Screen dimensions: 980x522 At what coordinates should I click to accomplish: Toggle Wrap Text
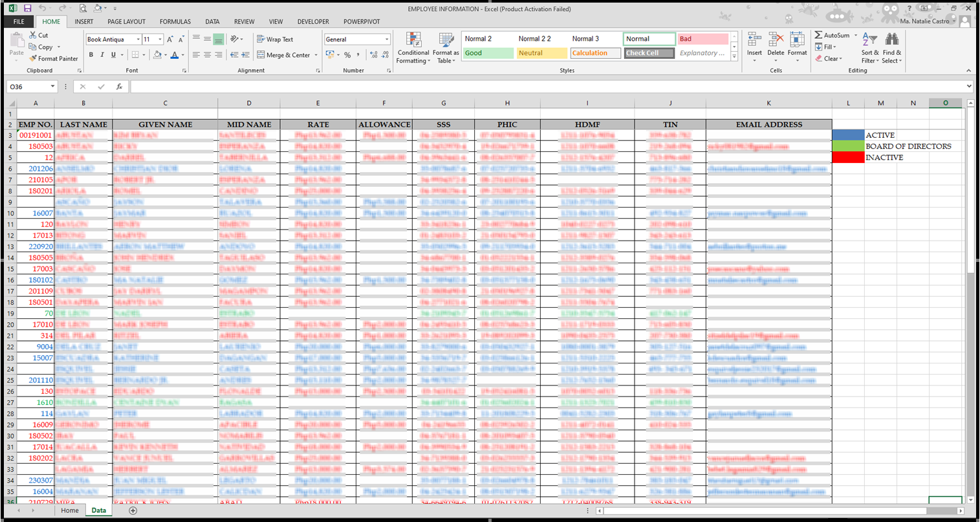pos(275,39)
